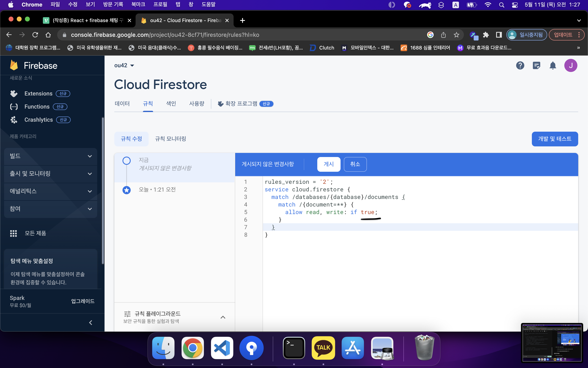
Task: Open KakaoTalk from the Dock
Action: pos(323,348)
